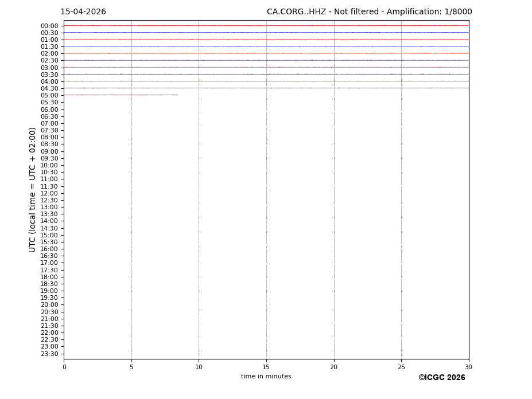Select the 09:30 row label
Viewport: 532px width, 399px height.
click(x=49, y=158)
